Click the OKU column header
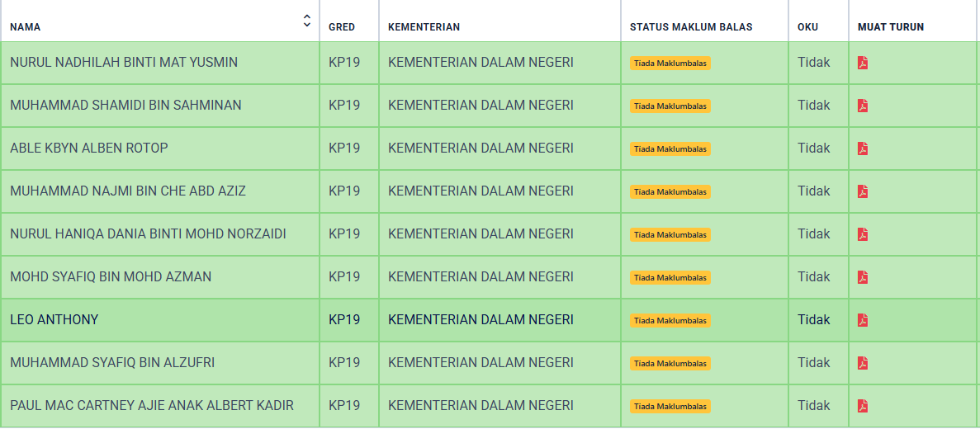The image size is (980, 429). click(x=807, y=27)
